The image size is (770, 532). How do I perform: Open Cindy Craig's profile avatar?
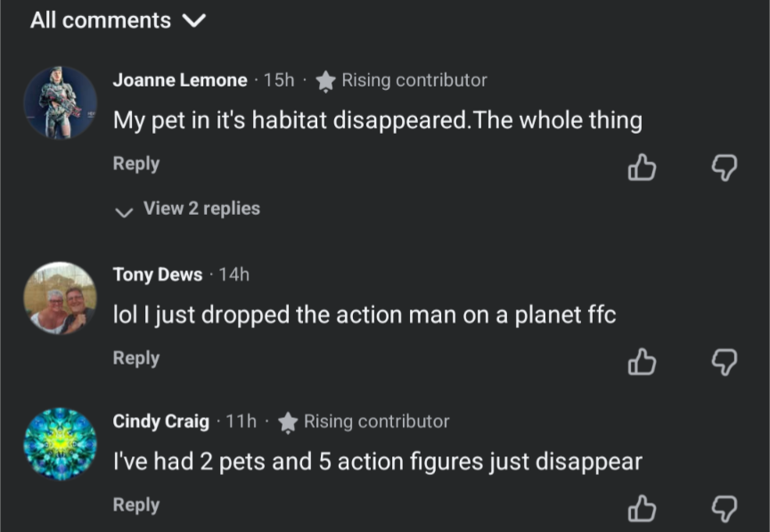[60, 444]
